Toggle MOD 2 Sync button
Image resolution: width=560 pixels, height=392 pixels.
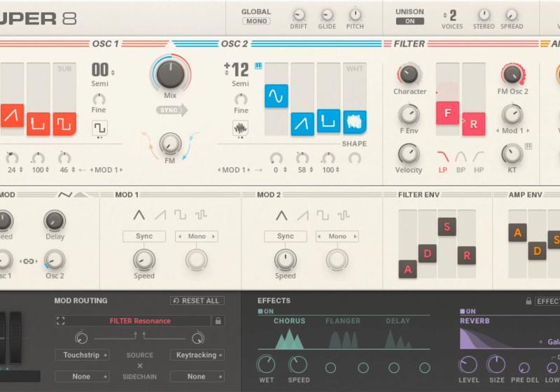[x=286, y=237]
